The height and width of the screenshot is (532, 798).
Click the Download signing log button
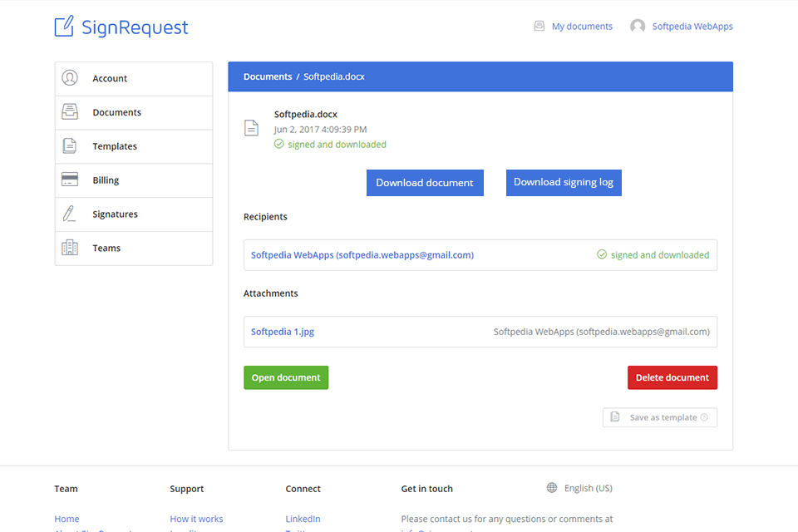tap(564, 183)
